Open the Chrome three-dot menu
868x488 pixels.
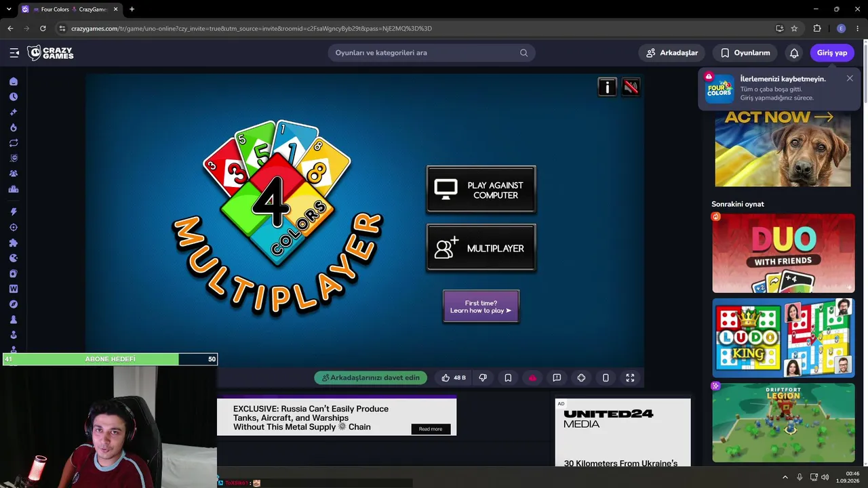pyautogui.click(x=858, y=28)
